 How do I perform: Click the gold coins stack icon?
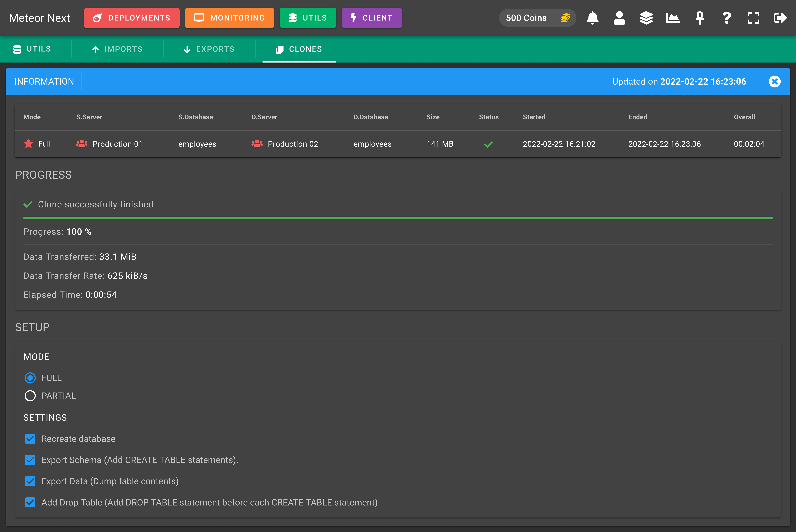tap(565, 18)
